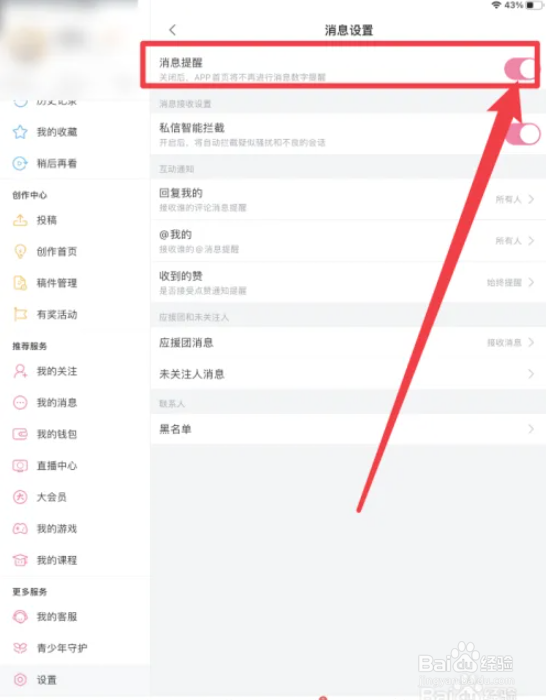The image size is (546, 700).
Task: Tap the 接收消息 value text
Action: coord(504,342)
